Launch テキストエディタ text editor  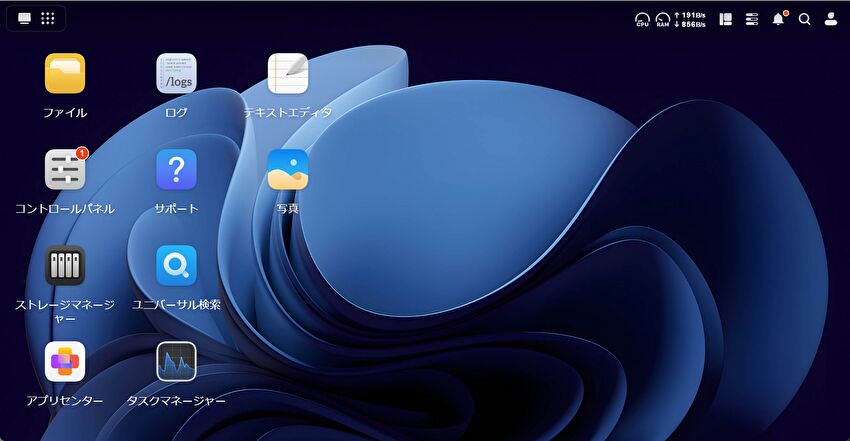[288, 74]
